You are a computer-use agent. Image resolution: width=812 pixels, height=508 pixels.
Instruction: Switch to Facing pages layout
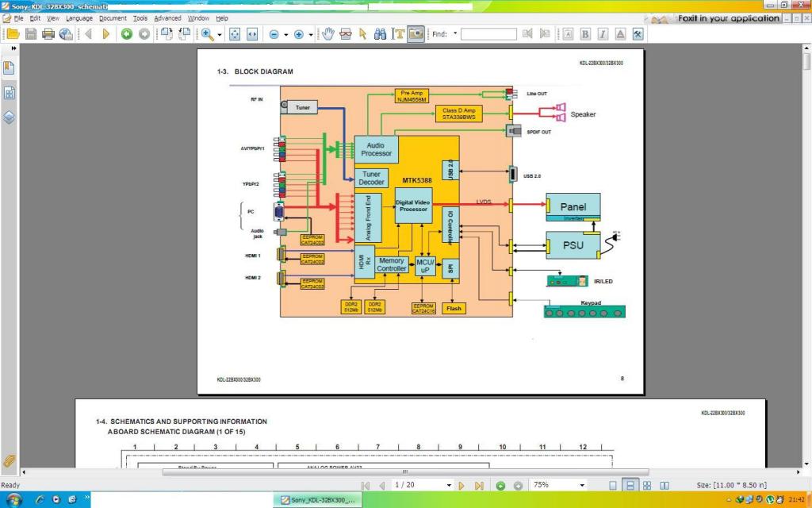click(x=665, y=486)
